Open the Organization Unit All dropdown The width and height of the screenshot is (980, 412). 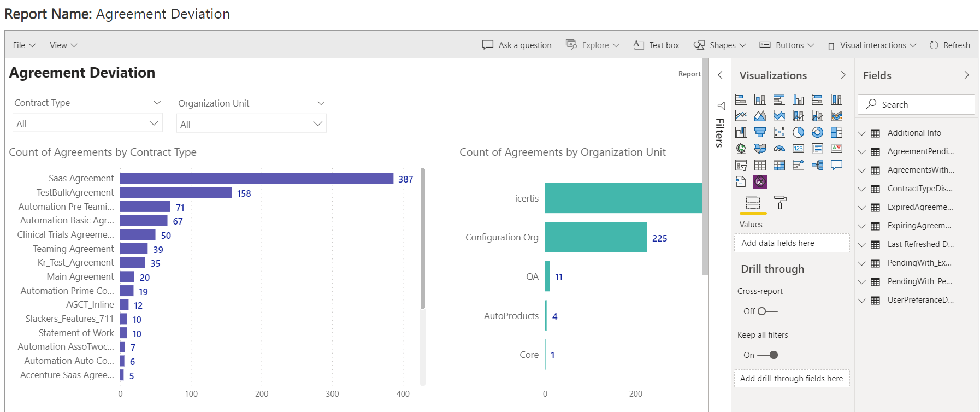click(251, 125)
